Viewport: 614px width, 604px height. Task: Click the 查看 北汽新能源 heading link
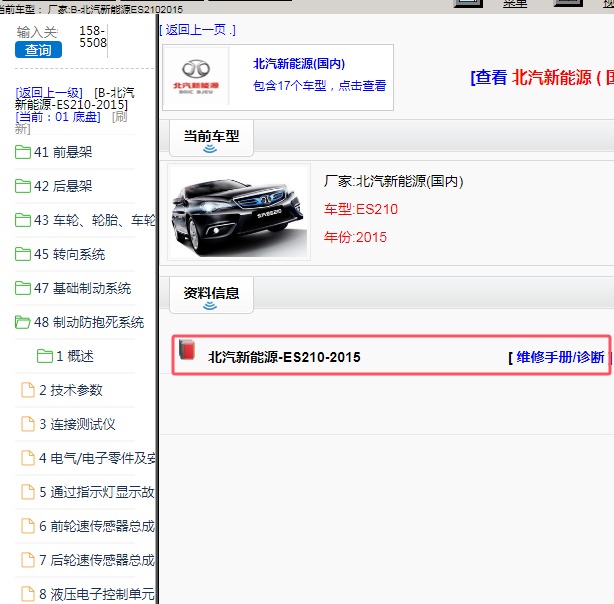point(542,77)
